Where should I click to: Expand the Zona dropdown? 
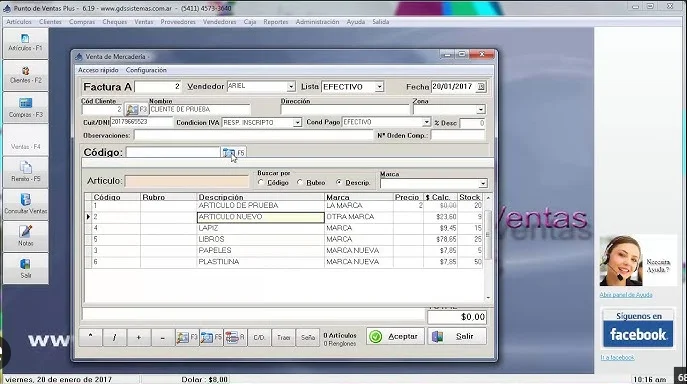coord(481,109)
